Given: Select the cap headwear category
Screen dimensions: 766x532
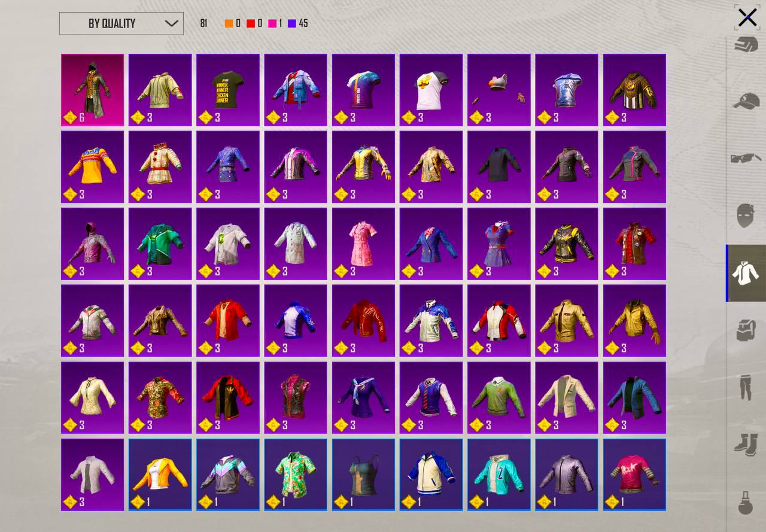Looking at the screenshot, I should click(746, 101).
